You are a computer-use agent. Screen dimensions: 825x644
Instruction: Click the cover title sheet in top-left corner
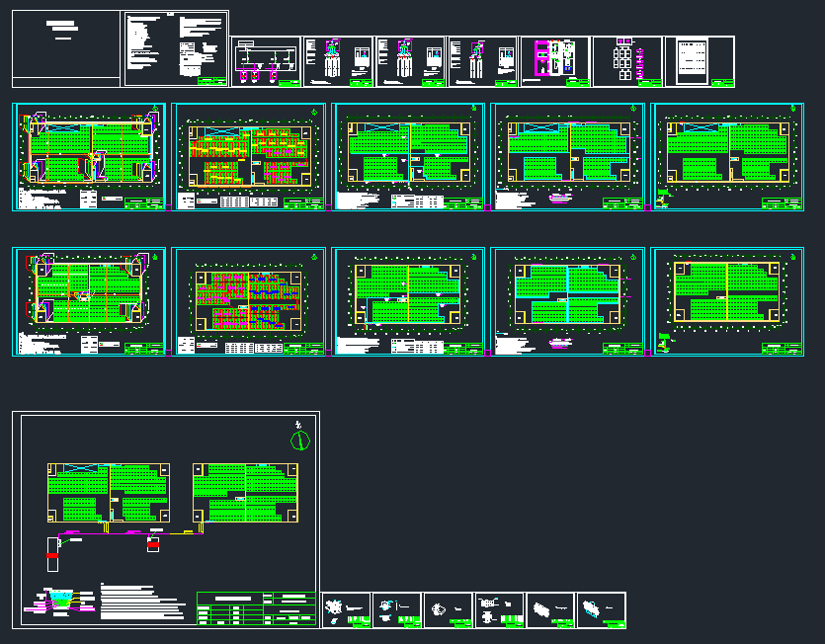click(65, 48)
